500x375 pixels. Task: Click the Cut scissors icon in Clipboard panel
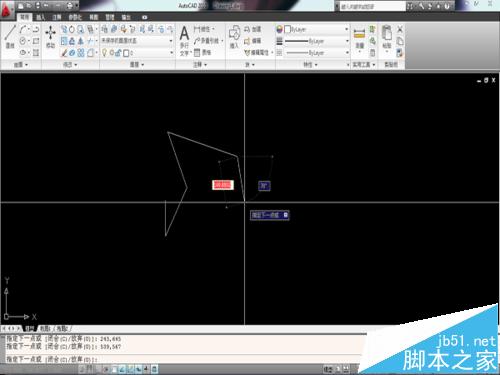[x=400, y=29]
